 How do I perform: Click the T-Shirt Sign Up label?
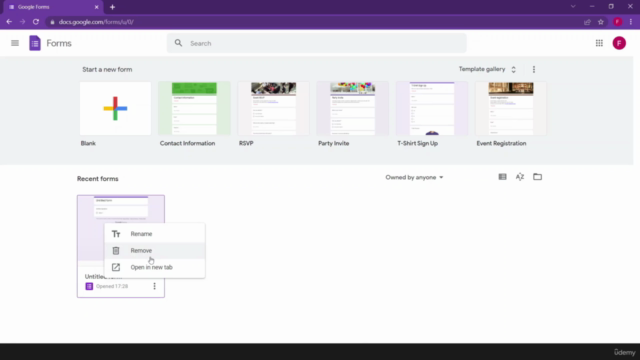[x=418, y=143]
